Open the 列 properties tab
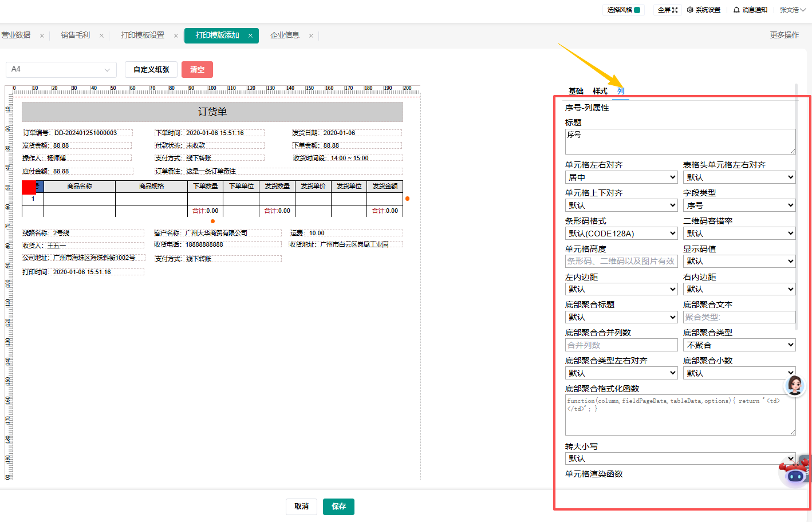Viewport: 812px width, 522px height. [621, 91]
